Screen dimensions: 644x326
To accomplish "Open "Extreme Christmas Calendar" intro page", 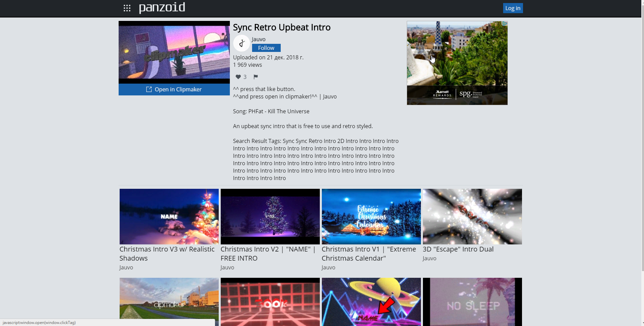I will click(x=371, y=216).
